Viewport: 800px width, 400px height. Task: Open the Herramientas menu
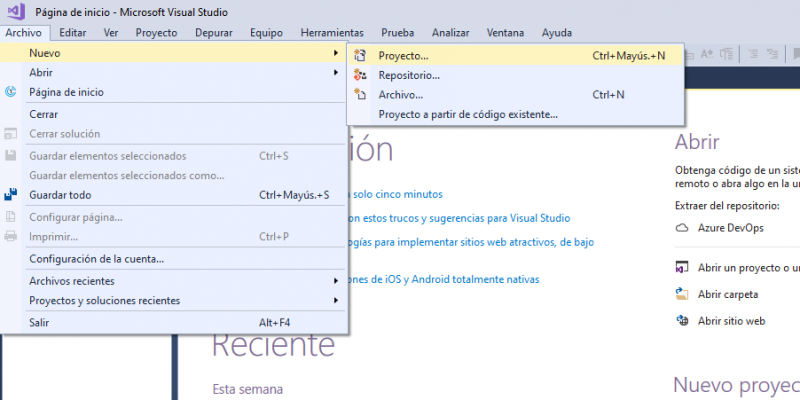click(332, 32)
